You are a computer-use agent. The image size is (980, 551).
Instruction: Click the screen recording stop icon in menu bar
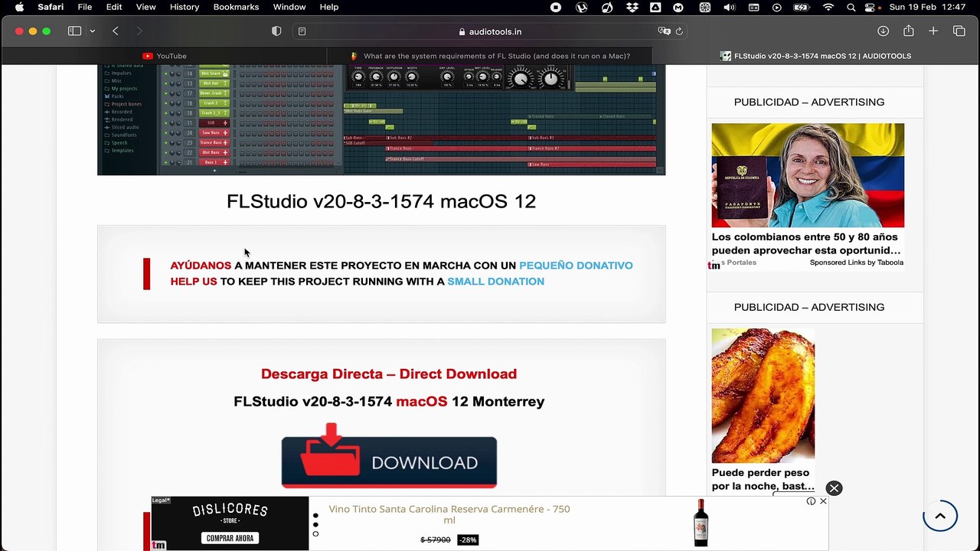click(x=556, y=7)
